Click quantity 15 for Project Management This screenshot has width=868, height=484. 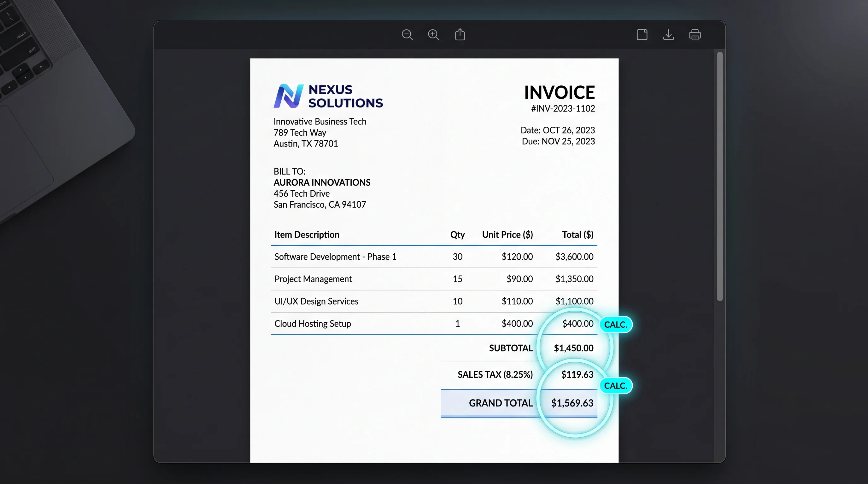tap(458, 279)
